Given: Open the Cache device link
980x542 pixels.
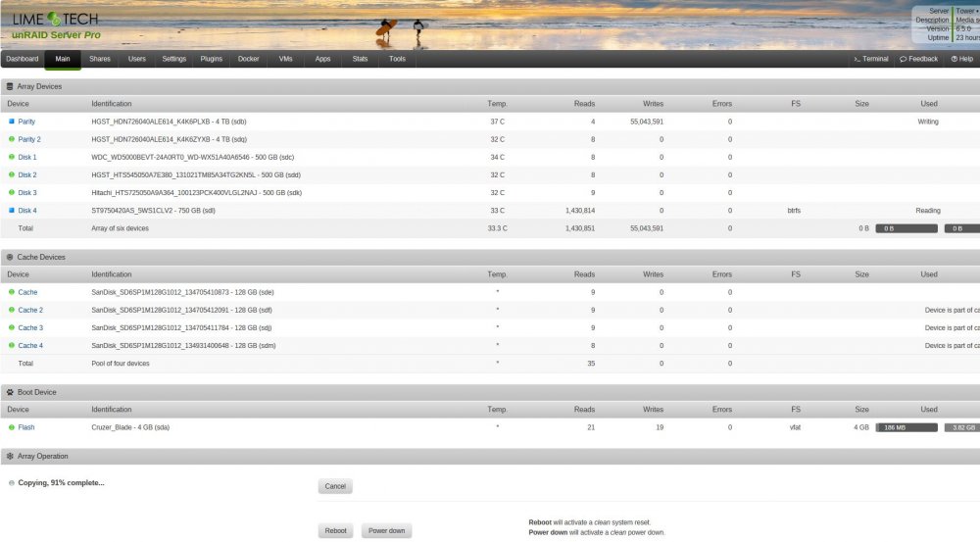Looking at the screenshot, I should pos(27,292).
